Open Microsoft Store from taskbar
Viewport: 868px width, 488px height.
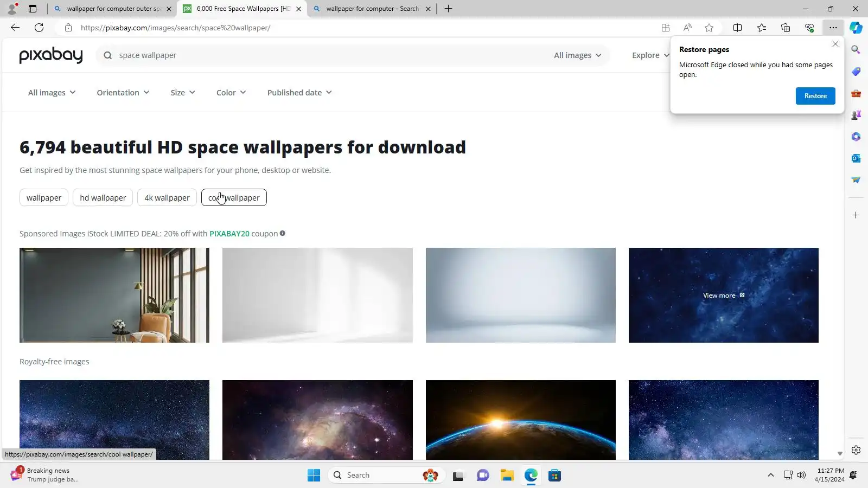point(554,476)
